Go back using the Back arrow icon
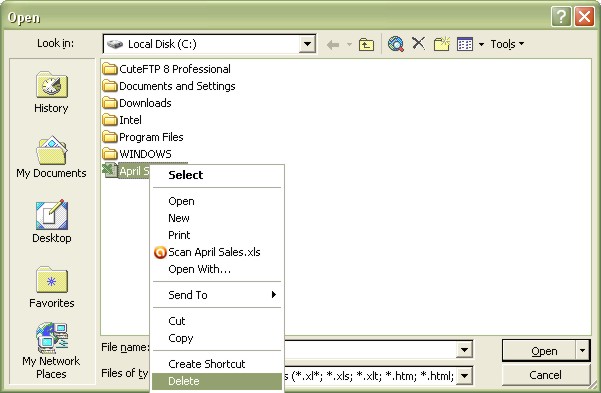Image resolution: width=601 pixels, height=393 pixels. tap(333, 44)
